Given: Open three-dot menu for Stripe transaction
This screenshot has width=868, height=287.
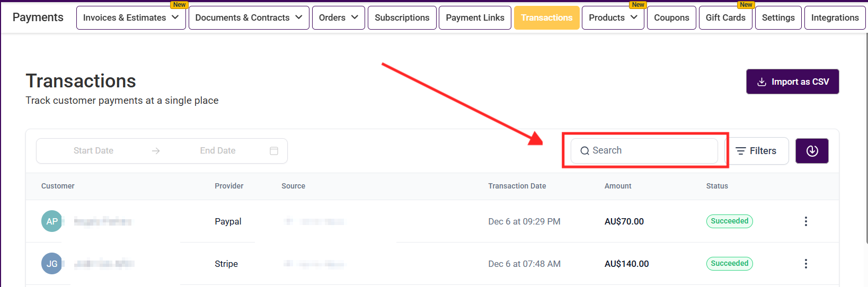Looking at the screenshot, I should (805, 264).
